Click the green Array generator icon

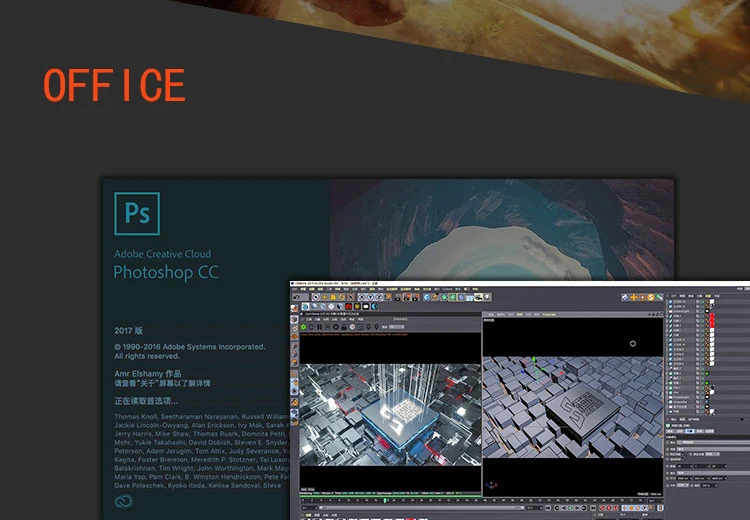(452, 297)
